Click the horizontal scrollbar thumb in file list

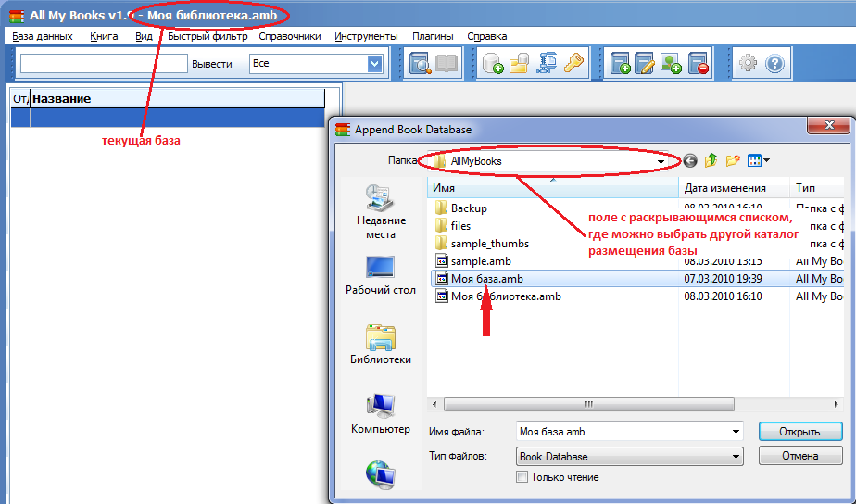pyautogui.click(x=588, y=405)
